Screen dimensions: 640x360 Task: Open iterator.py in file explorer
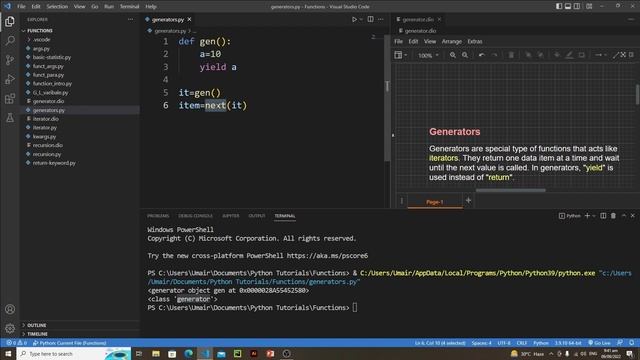[44, 127]
